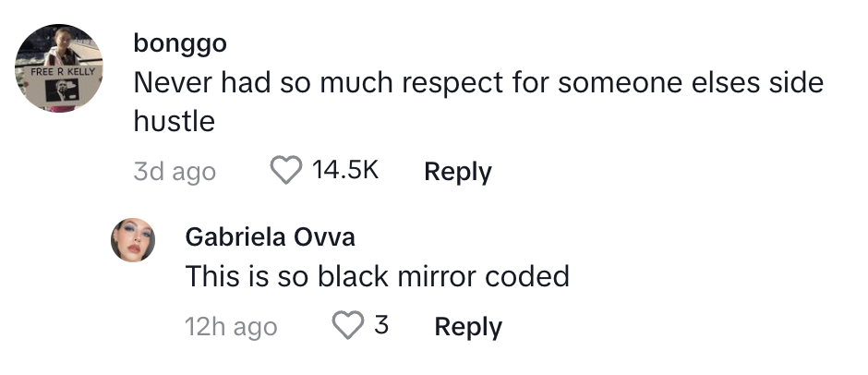This screenshot has height=375, width=868.
Task: Click the word 'hustle' in bonggo's comment
Action: click(174, 120)
